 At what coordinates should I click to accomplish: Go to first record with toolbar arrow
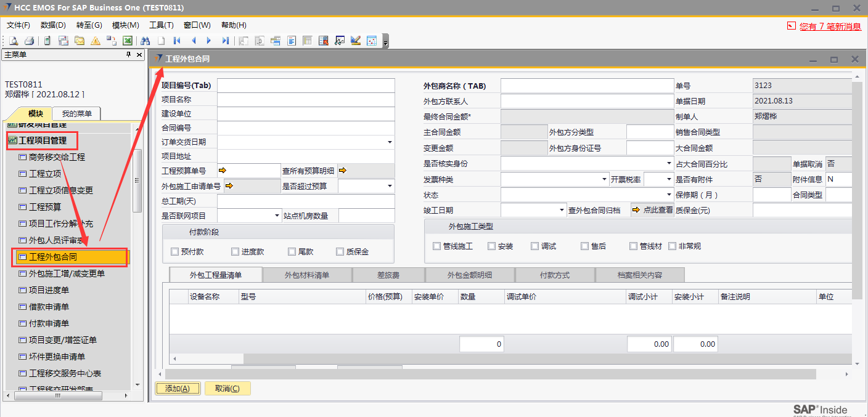coord(177,41)
